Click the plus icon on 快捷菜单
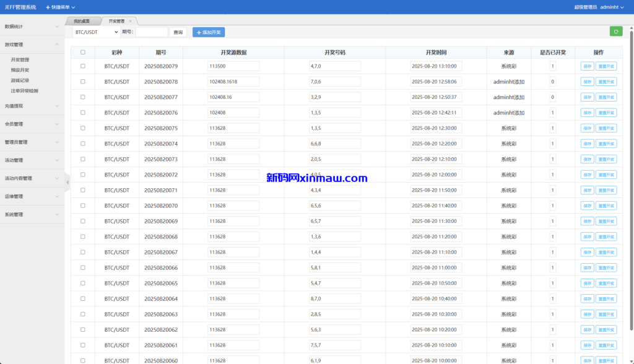634x364 pixels. pos(48,7)
